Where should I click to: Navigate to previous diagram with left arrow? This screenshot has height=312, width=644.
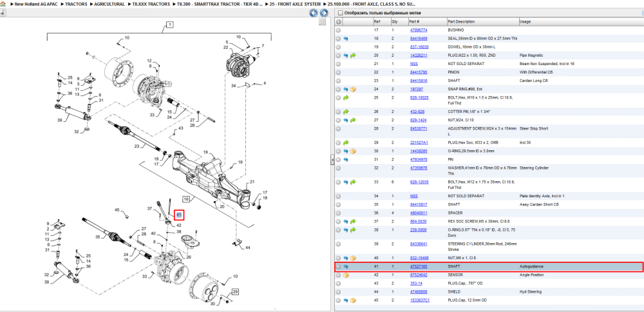coord(314,13)
